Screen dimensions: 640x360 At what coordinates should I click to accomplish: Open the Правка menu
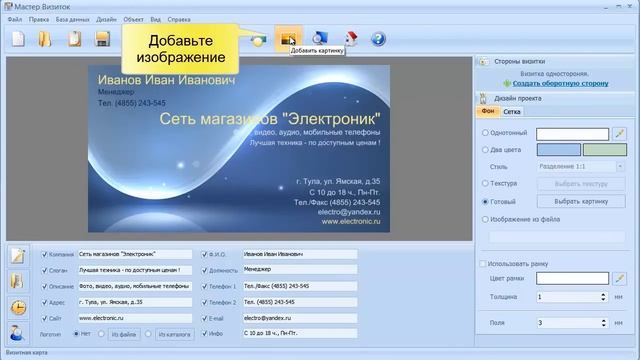click(x=39, y=19)
